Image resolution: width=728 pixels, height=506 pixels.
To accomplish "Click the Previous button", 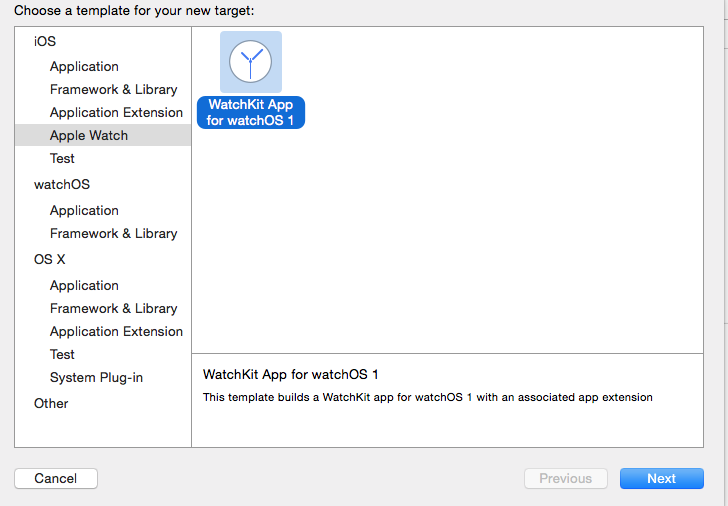I will (x=565, y=478).
